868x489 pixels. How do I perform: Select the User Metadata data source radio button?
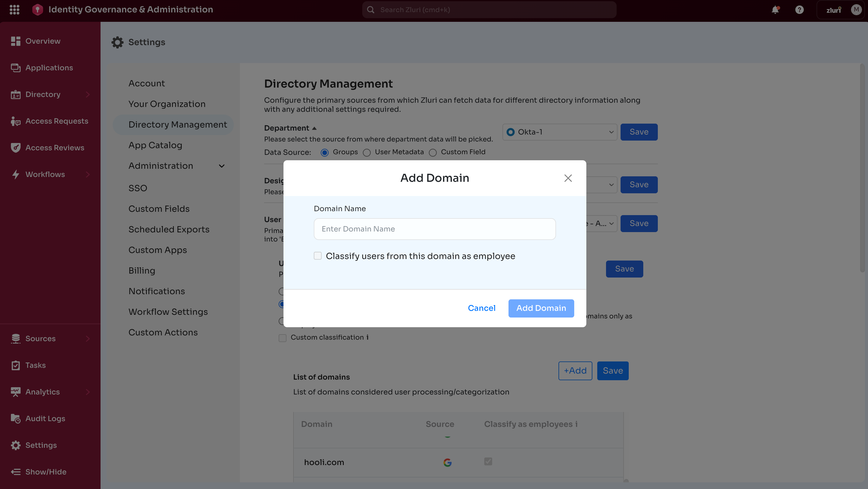click(367, 152)
